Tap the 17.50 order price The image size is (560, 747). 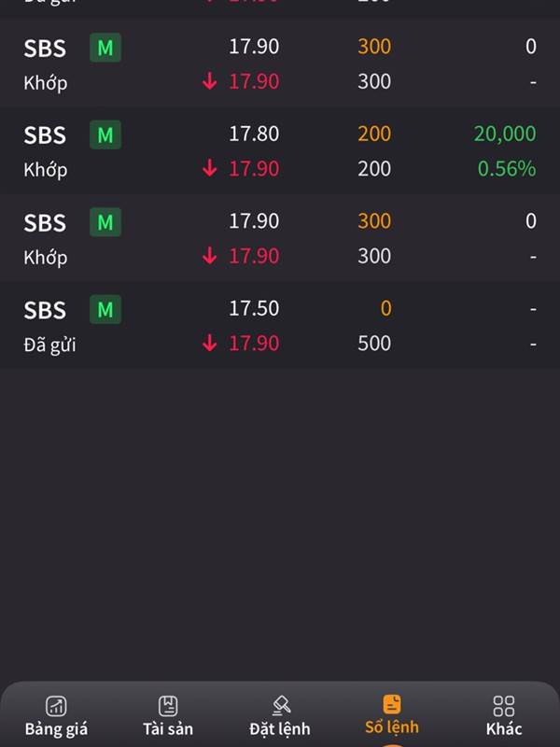pos(254,309)
